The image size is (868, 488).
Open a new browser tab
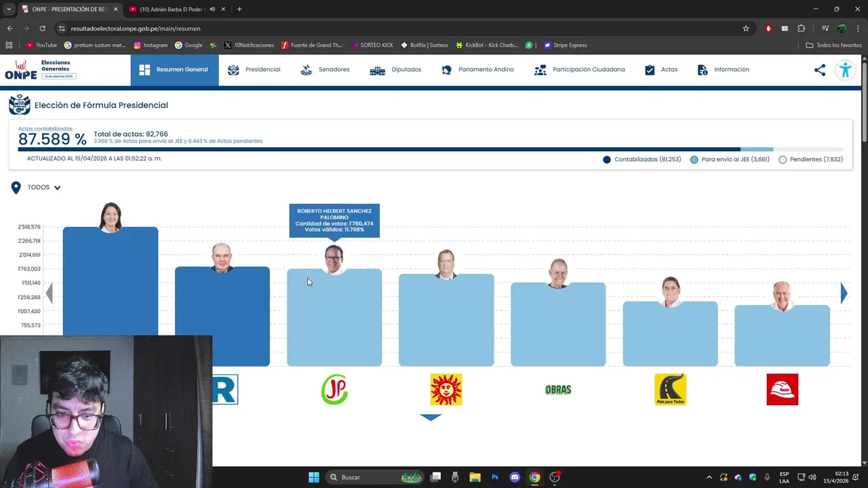(x=239, y=9)
